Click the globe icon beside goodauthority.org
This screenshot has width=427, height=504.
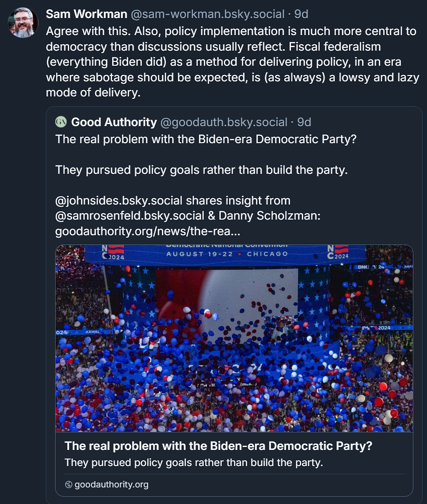[68, 485]
